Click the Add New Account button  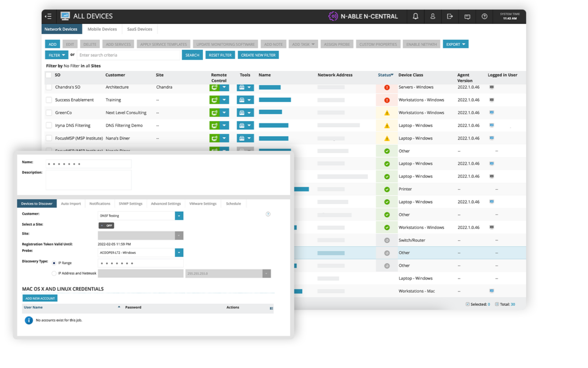[x=40, y=298]
